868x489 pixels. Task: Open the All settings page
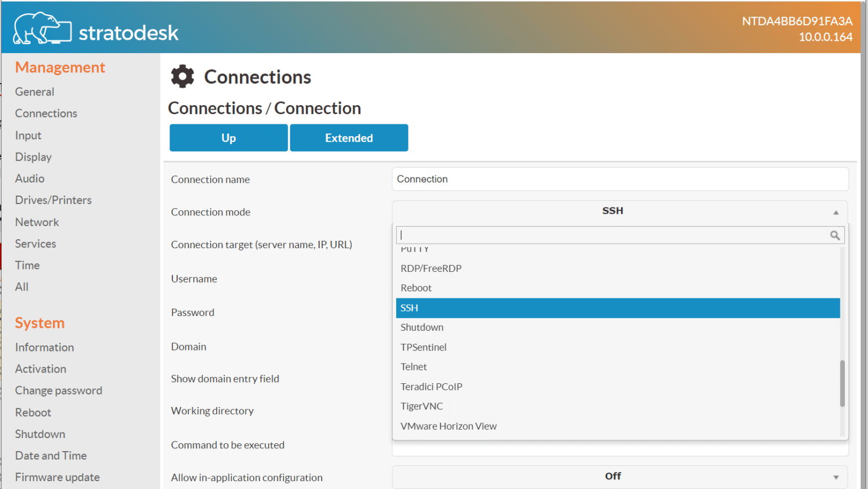tap(21, 287)
